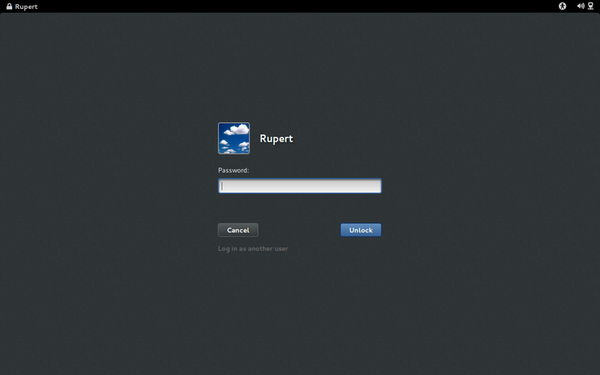The image size is (600, 375).
Task: Click the Password: field label
Action: click(233, 170)
